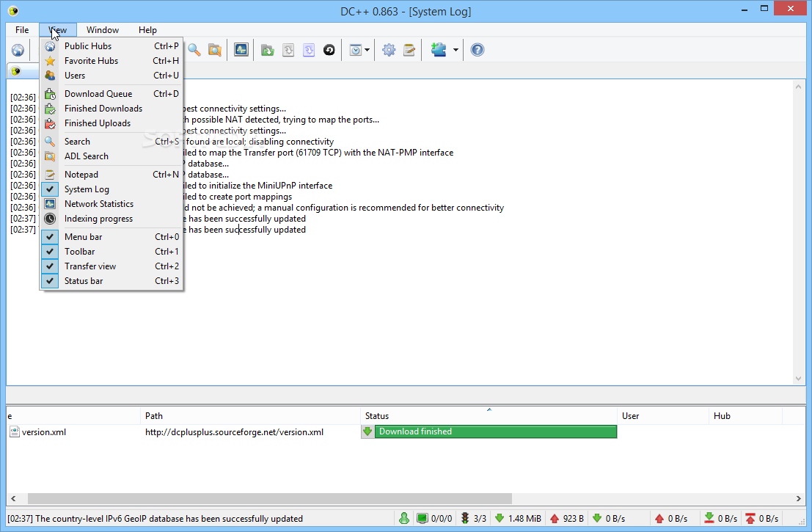Expand the recent windows dropdown arrow
Viewport: 812px width, 532px height.
click(x=367, y=50)
